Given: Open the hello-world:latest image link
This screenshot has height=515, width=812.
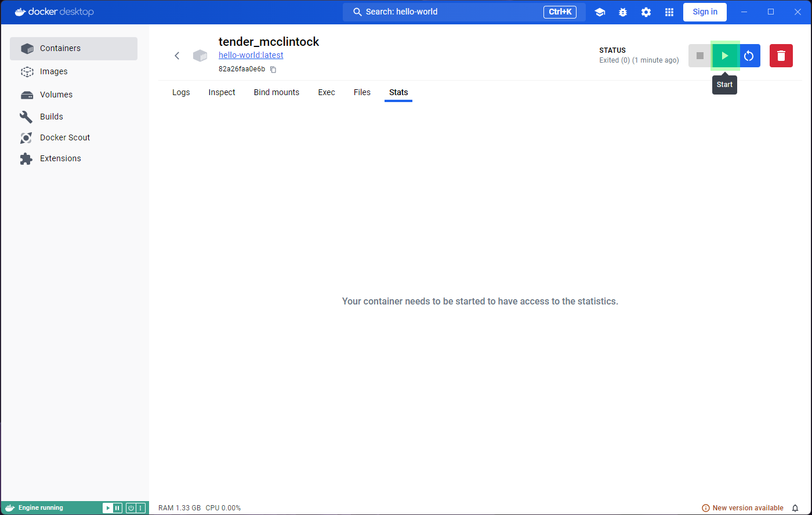Looking at the screenshot, I should coord(251,56).
